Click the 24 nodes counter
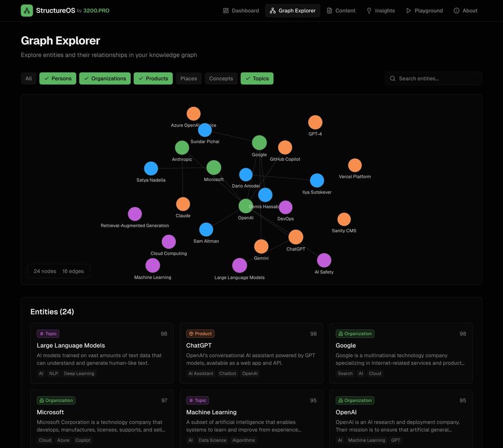Screen dimensions: 503x448 45,271
